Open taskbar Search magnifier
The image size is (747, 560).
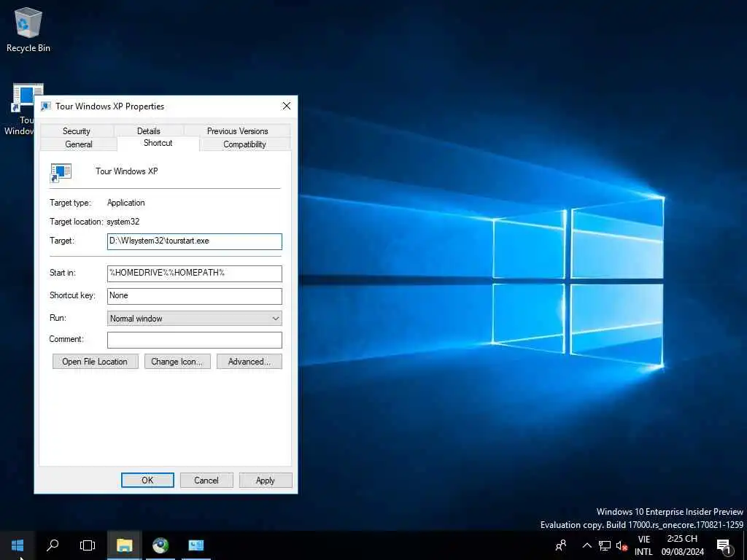point(53,545)
